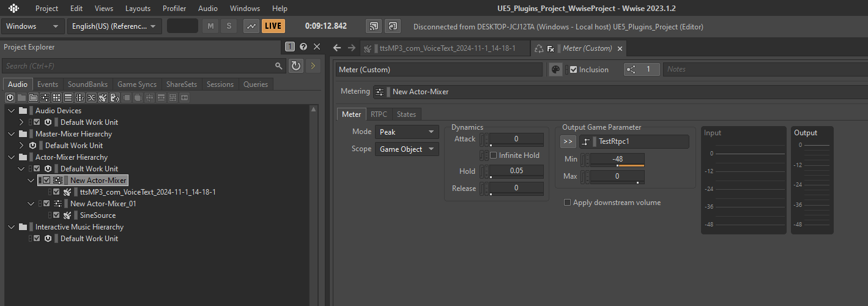
Task: Open the Windows platform dropdown
Action: point(33,26)
